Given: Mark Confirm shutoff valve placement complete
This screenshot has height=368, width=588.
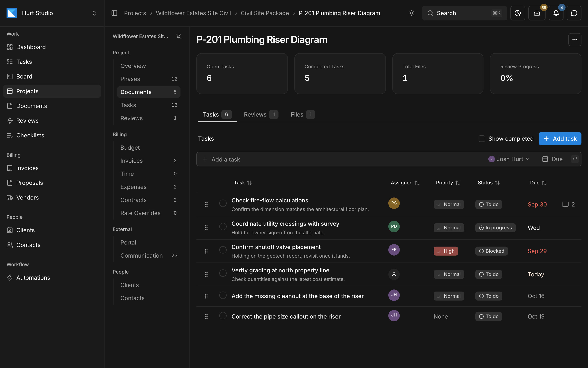Looking at the screenshot, I should point(223,250).
